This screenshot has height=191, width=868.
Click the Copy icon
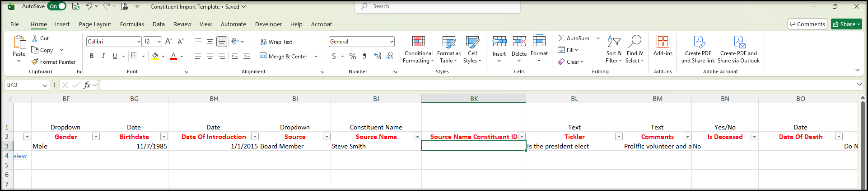coord(35,50)
